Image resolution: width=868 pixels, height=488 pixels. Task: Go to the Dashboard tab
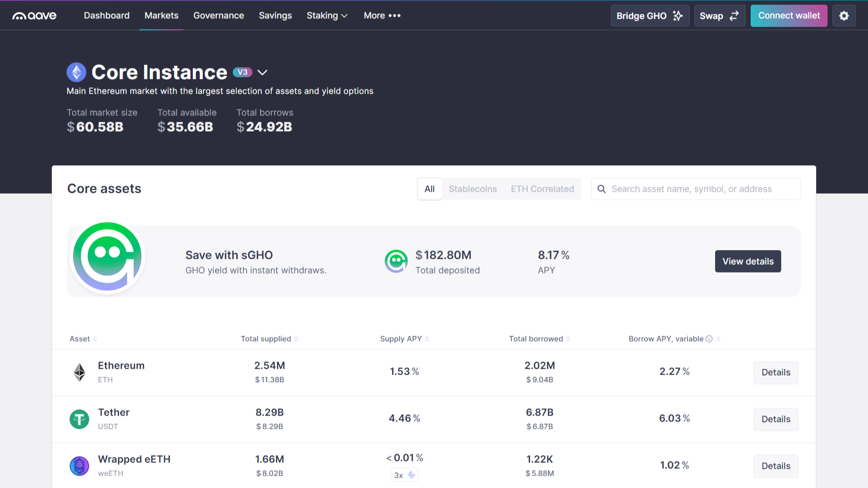point(107,16)
